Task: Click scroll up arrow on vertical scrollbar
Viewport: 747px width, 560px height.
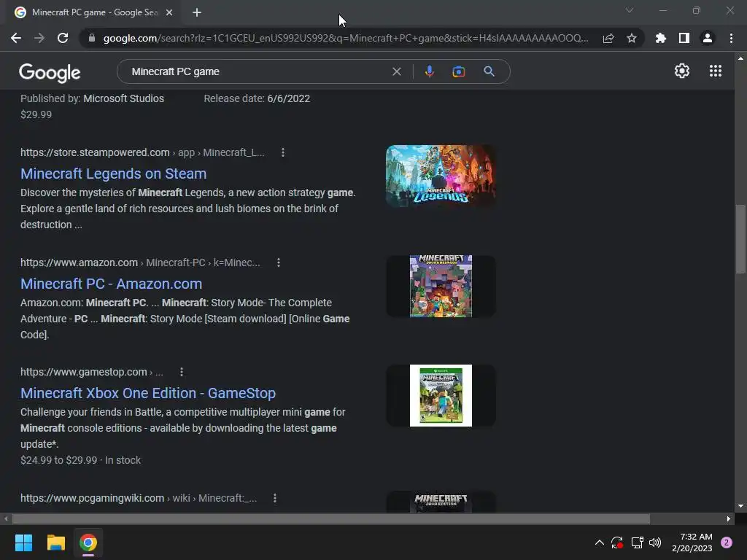Action: [x=740, y=58]
